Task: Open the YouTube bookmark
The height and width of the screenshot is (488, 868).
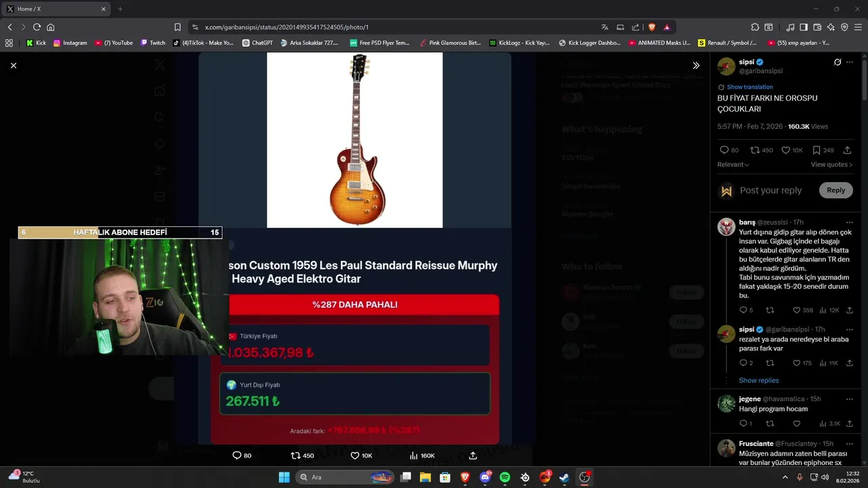Action: point(114,43)
